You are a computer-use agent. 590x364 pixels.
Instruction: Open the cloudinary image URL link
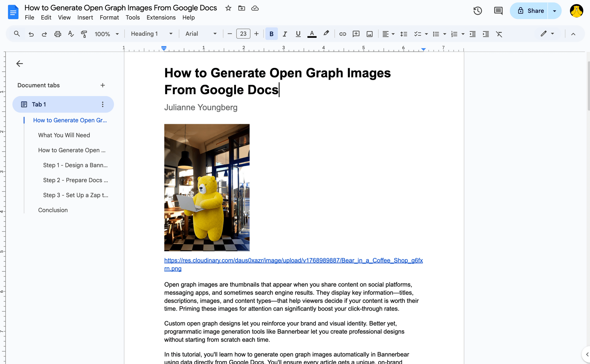point(293,260)
